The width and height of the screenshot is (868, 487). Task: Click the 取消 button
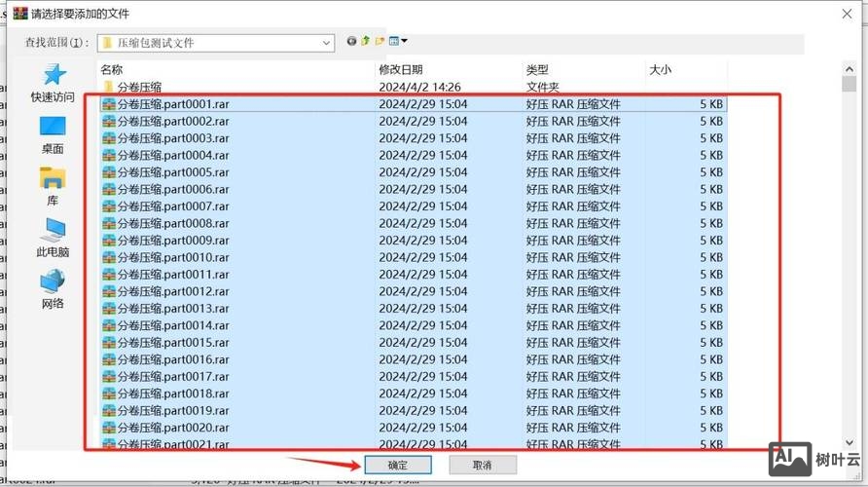pyautogui.click(x=483, y=465)
